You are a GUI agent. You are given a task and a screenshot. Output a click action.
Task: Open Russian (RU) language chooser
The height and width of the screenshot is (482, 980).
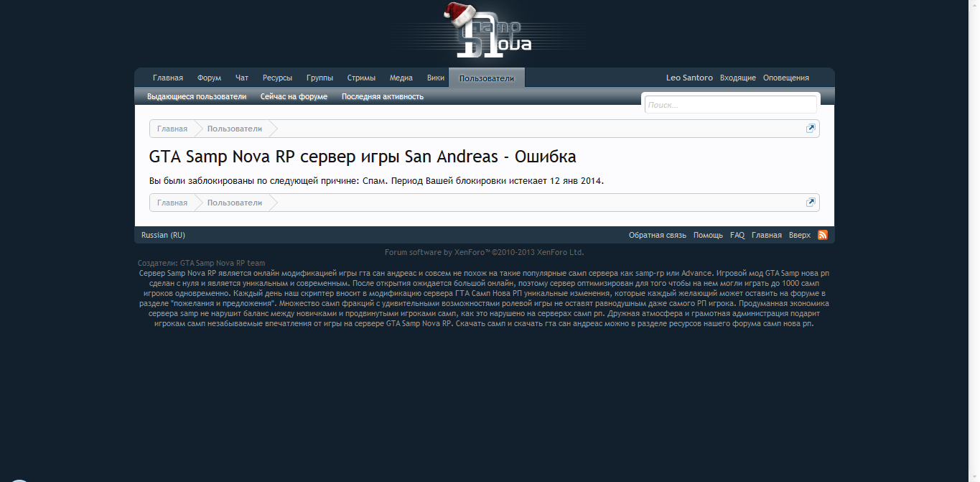coord(163,235)
